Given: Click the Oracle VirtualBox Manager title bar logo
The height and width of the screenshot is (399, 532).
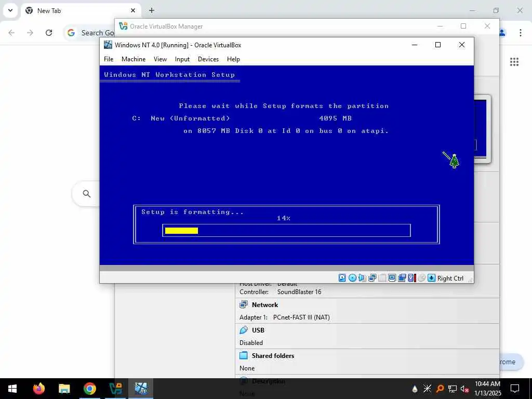Looking at the screenshot, I should [123, 26].
